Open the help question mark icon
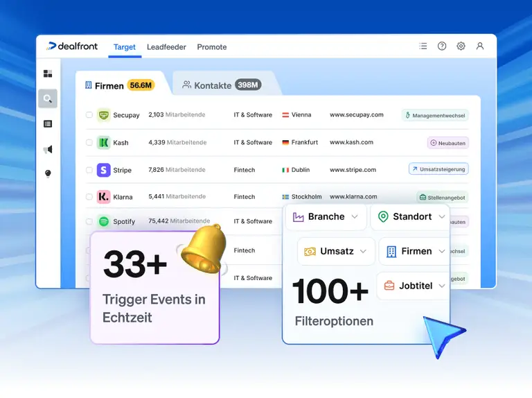 442,46
